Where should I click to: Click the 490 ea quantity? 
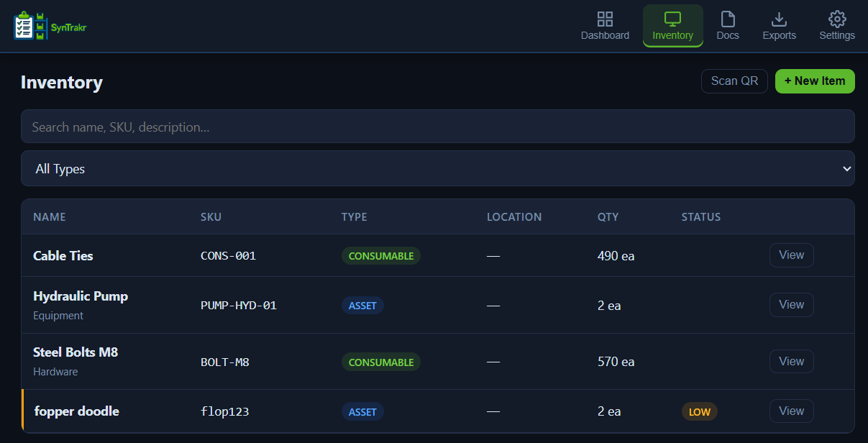click(616, 256)
